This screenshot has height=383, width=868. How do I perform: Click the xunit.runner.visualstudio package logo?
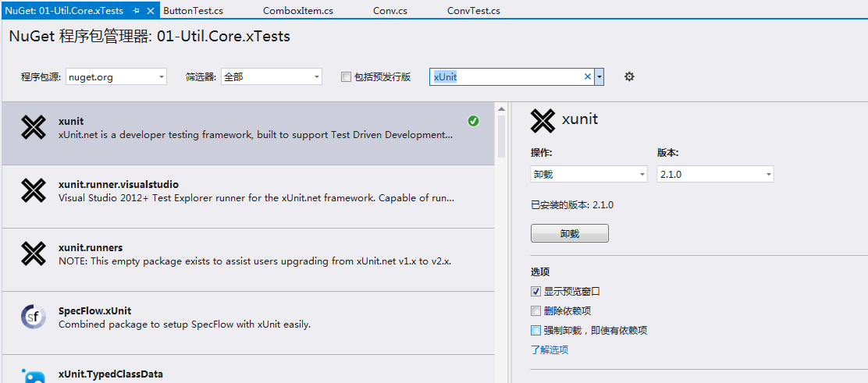pyautogui.click(x=34, y=190)
